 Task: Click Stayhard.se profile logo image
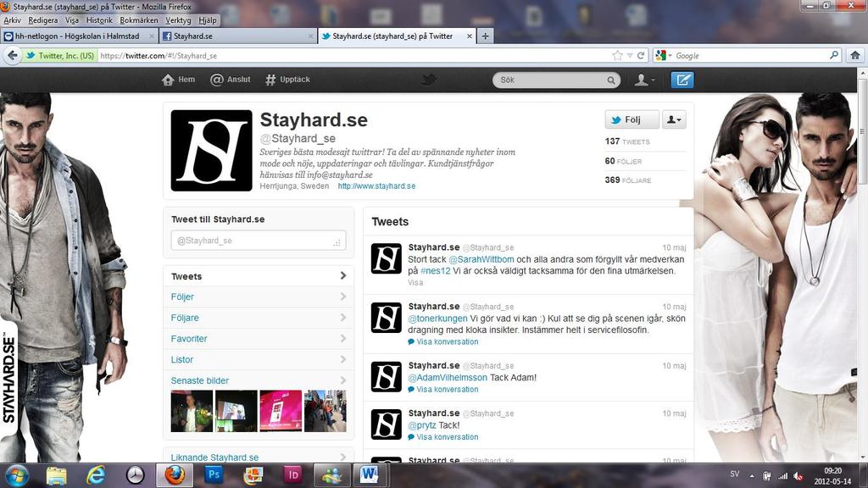pos(211,151)
